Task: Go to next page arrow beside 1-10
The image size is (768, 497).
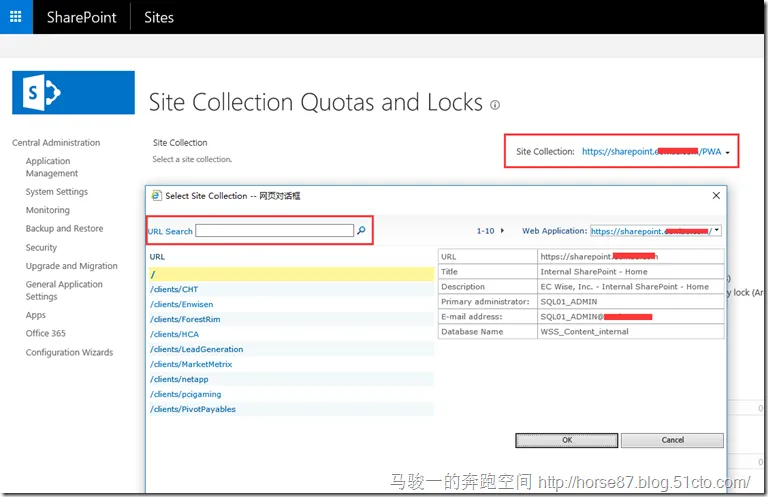Action: click(502, 231)
